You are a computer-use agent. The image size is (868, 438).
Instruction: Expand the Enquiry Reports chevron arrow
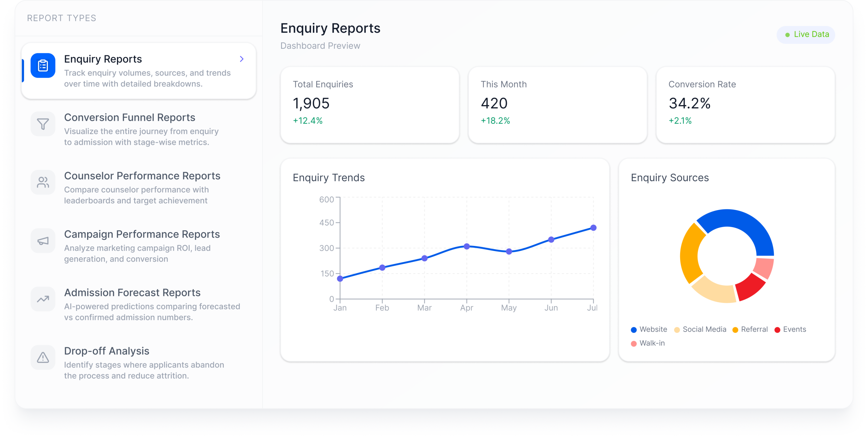click(241, 59)
